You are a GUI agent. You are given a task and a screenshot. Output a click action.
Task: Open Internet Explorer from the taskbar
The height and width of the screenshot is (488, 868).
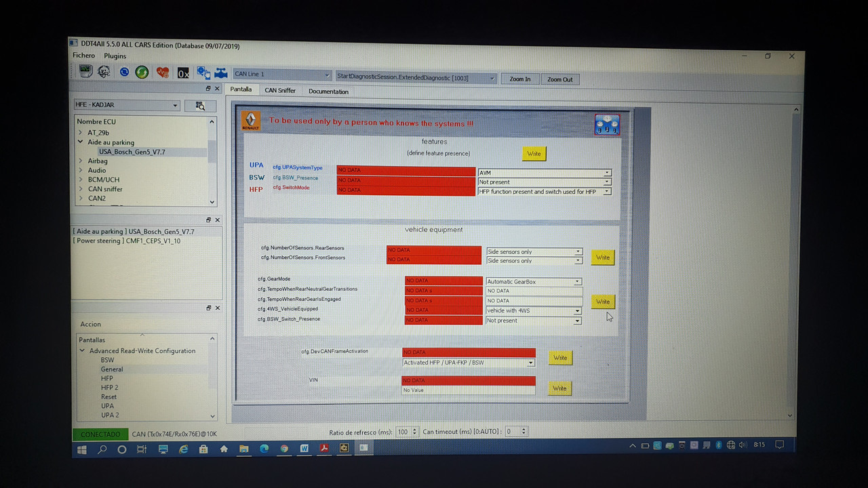(183, 449)
